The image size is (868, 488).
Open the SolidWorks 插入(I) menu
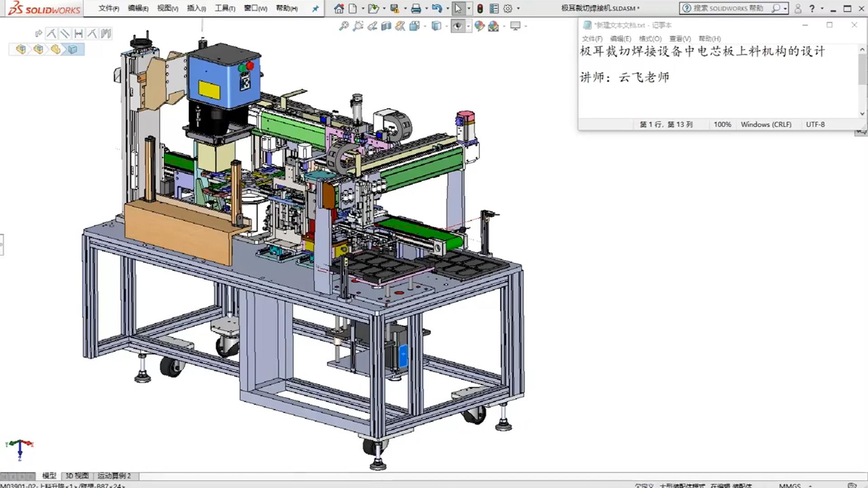click(x=197, y=8)
